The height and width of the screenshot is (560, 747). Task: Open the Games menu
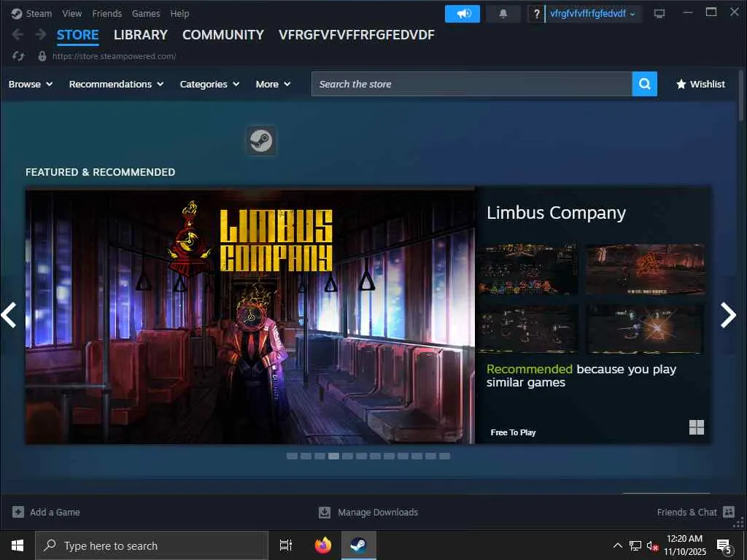pyautogui.click(x=146, y=14)
